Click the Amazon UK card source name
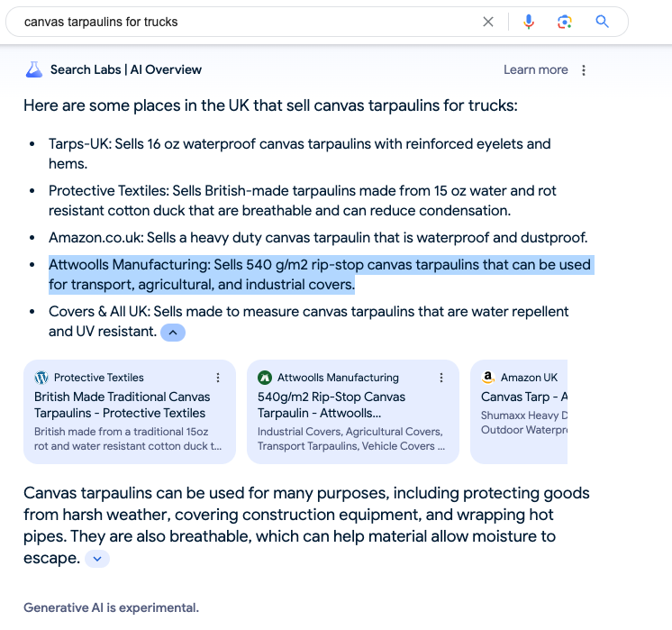The image size is (672, 630). click(x=529, y=378)
